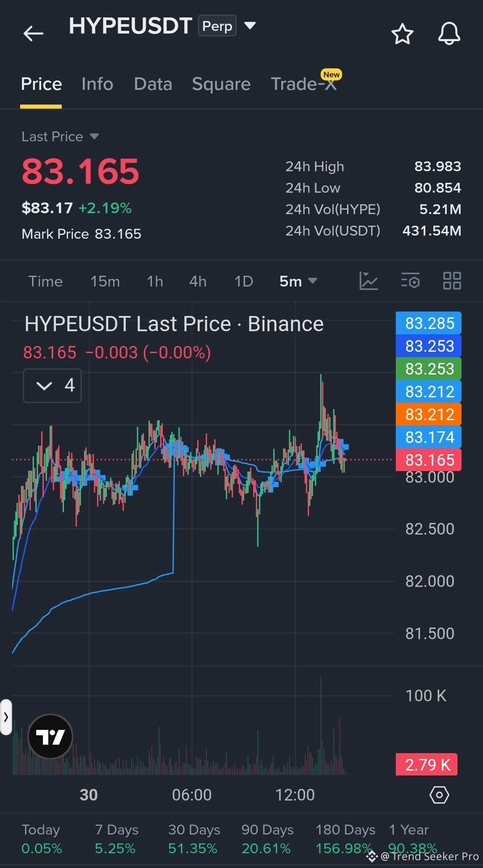Viewport: 483px width, 868px height.
Task: Tap the 82.000 price axis label
Action: [430, 581]
